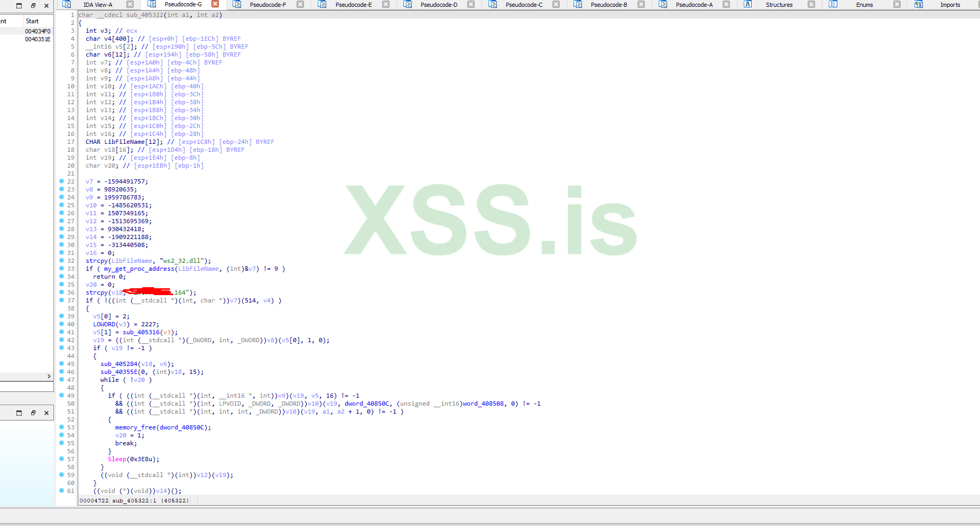The image size is (980, 531).
Task: Click the Pseudocode-A tab icon
Action: [663, 4]
